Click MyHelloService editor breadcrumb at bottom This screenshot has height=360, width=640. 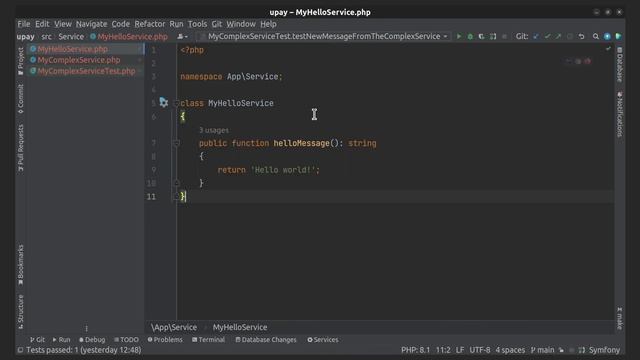click(240, 327)
